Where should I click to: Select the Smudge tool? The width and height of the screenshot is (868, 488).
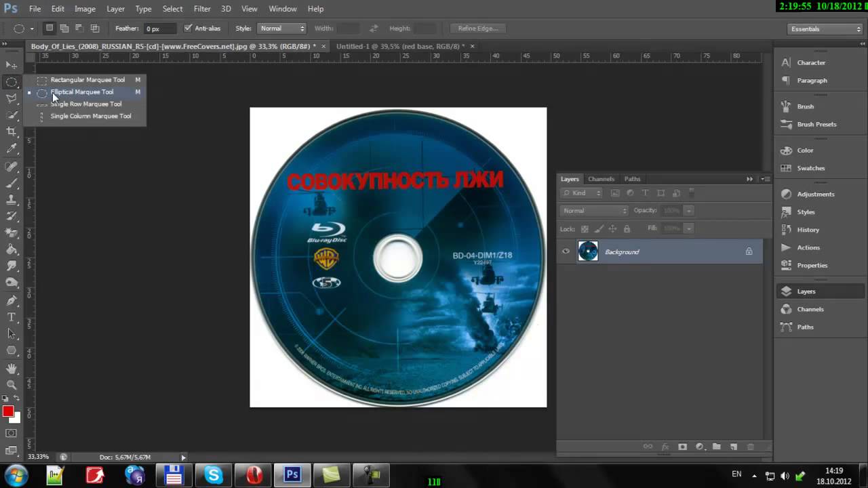(x=12, y=266)
